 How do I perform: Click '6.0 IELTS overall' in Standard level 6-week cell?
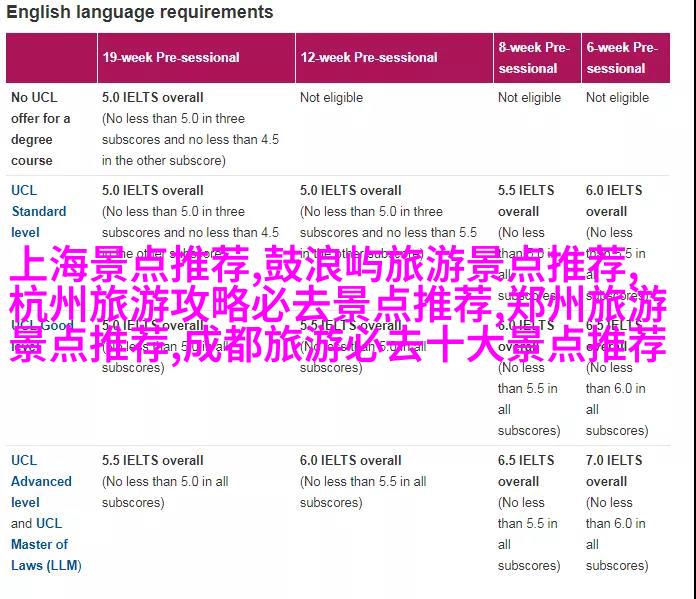click(614, 201)
